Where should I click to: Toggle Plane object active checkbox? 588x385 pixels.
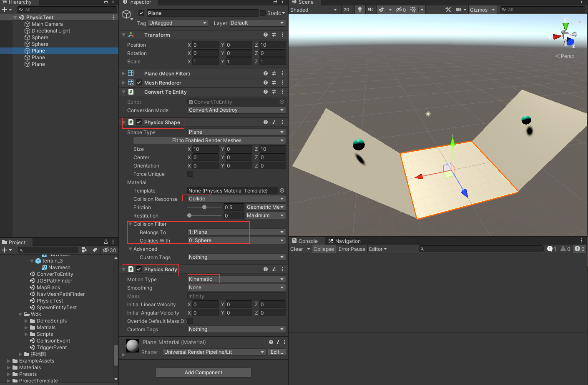141,13
